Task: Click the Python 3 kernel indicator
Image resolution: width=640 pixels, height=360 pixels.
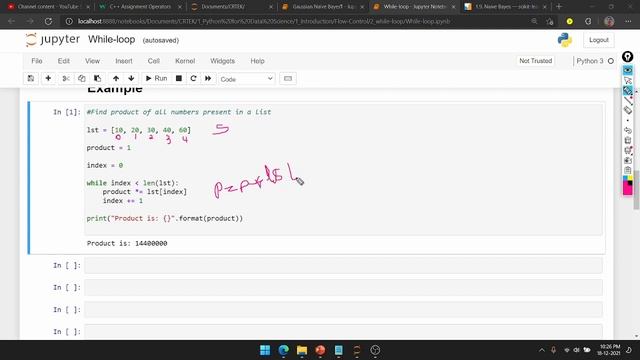Action: tap(589, 61)
